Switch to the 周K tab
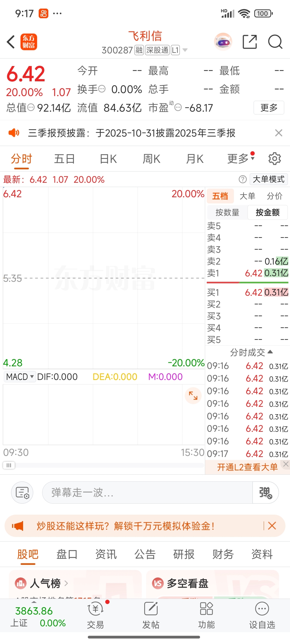Screen dimensions: 290x644 (151, 159)
